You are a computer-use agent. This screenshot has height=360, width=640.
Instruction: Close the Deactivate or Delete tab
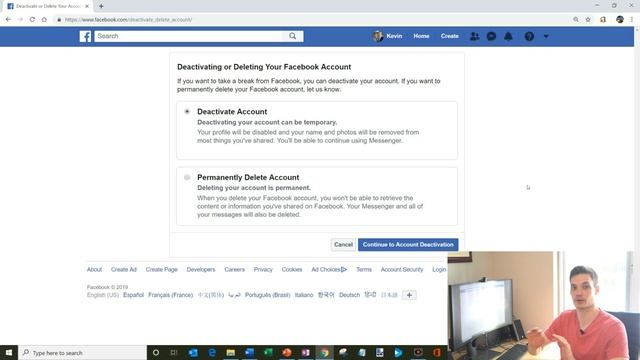pos(87,6)
